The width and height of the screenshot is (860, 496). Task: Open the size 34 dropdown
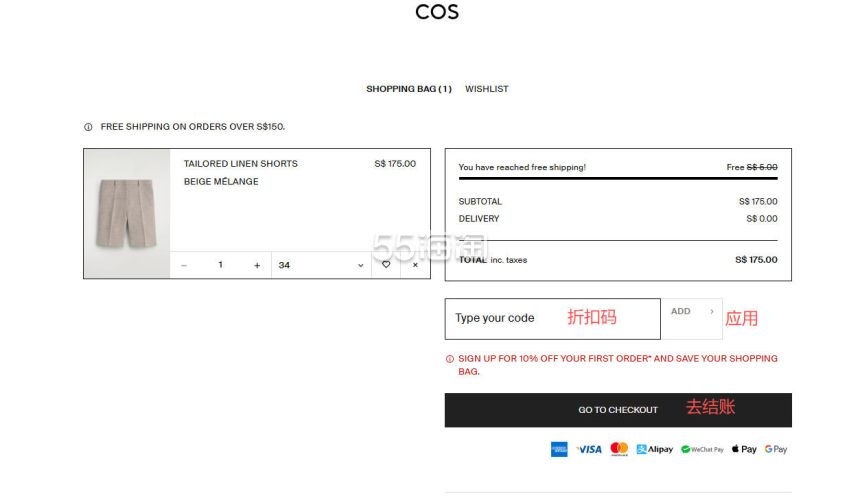[x=320, y=265]
